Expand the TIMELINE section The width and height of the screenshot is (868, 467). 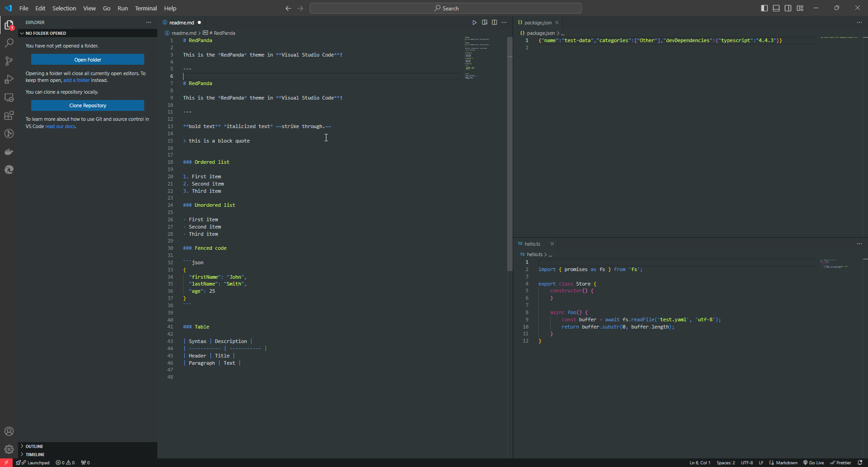[88, 454]
